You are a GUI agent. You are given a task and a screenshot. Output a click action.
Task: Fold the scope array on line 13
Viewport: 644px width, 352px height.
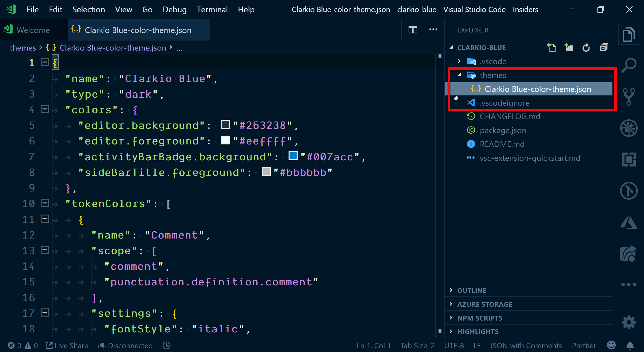[x=45, y=250]
